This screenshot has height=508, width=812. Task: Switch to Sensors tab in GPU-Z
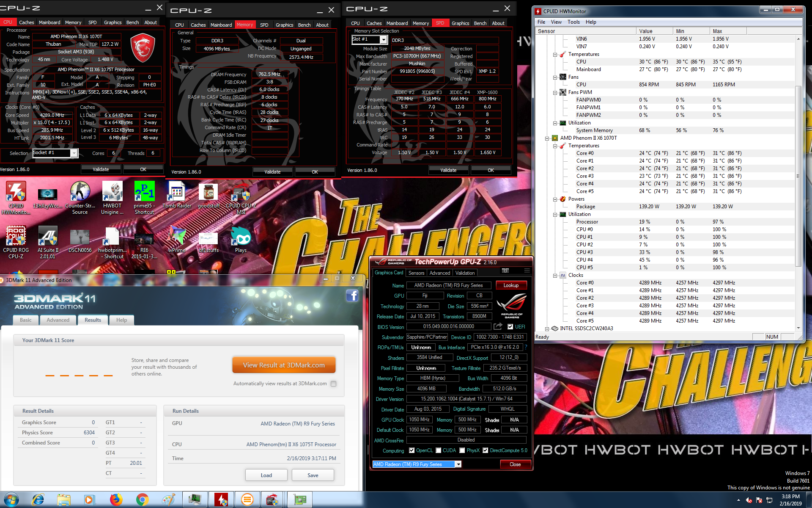tap(416, 273)
